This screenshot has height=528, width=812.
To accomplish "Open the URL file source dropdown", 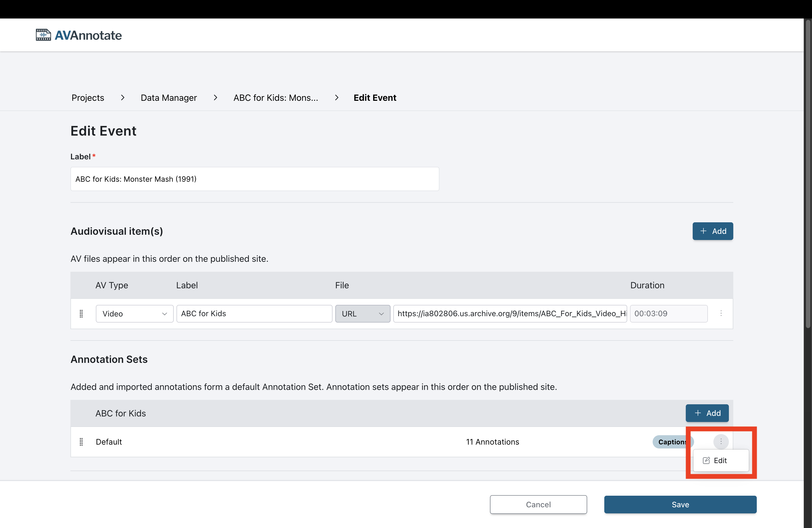I will pos(362,313).
